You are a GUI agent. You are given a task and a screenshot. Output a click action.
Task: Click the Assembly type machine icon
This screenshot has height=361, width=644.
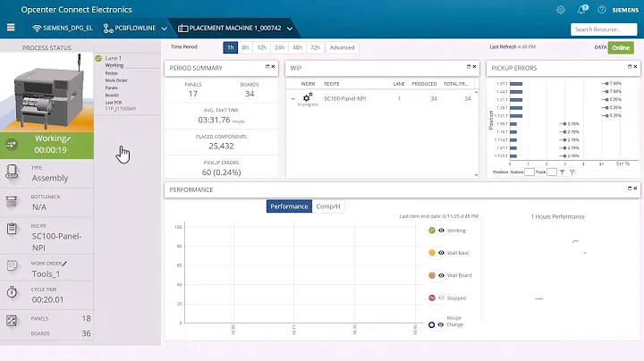click(12, 172)
